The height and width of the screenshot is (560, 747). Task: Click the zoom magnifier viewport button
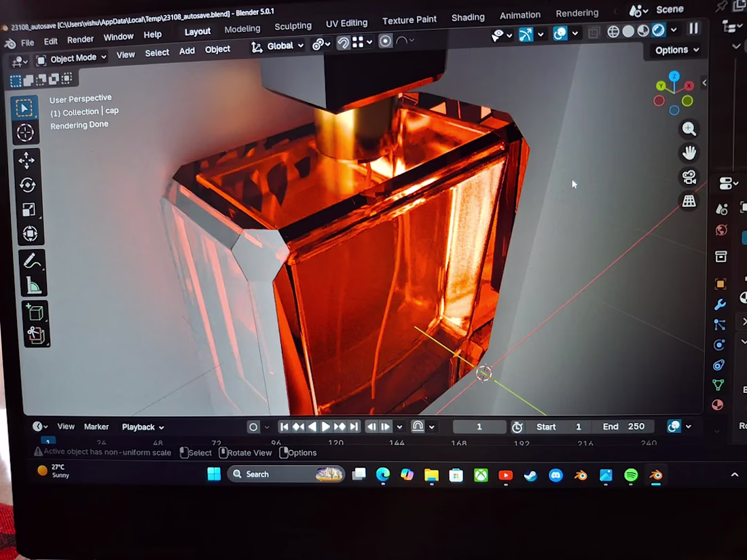(x=689, y=128)
